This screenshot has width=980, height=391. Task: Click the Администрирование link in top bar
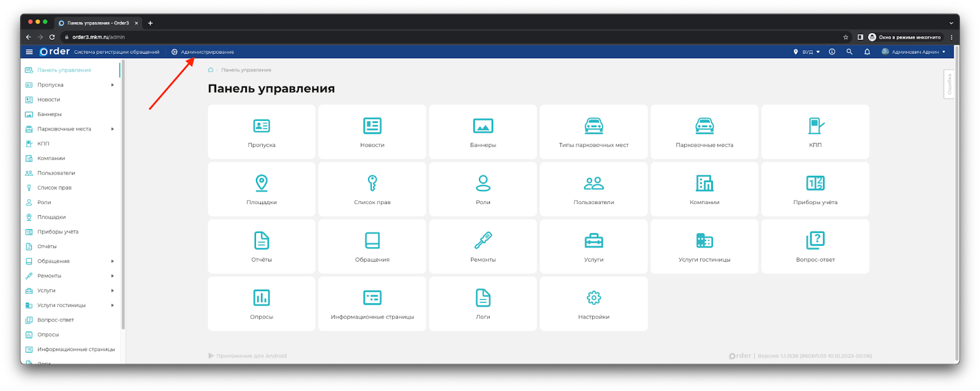click(x=206, y=52)
